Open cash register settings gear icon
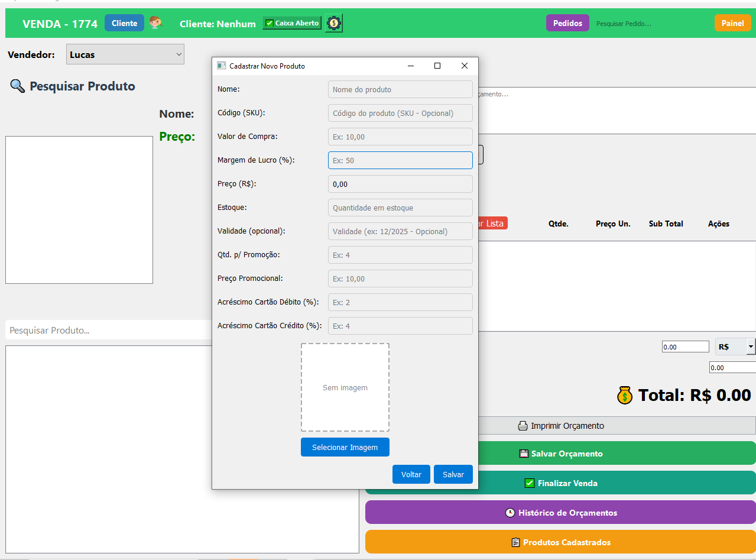The height and width of the screenshot is (560, 756). (334, 23)
